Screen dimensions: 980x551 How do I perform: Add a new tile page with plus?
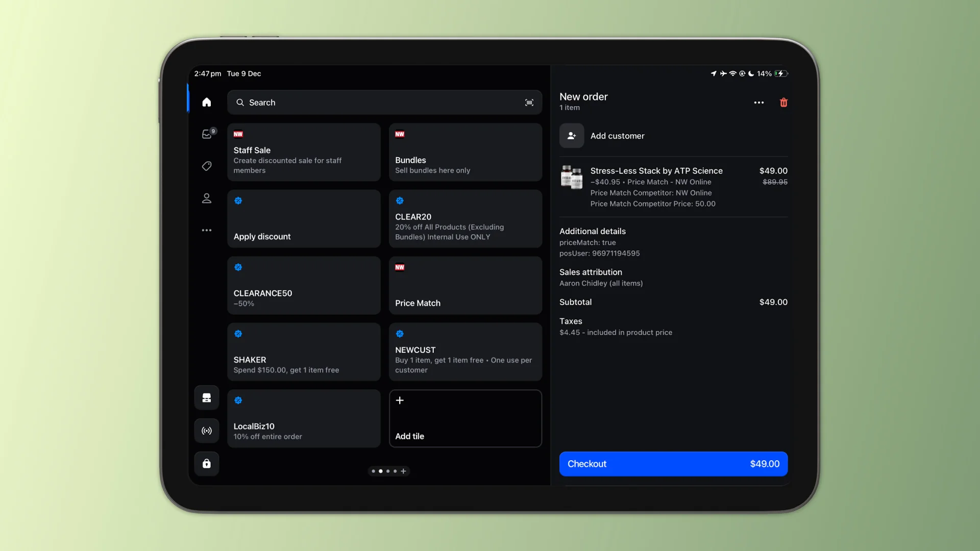[x=403, y=471]
